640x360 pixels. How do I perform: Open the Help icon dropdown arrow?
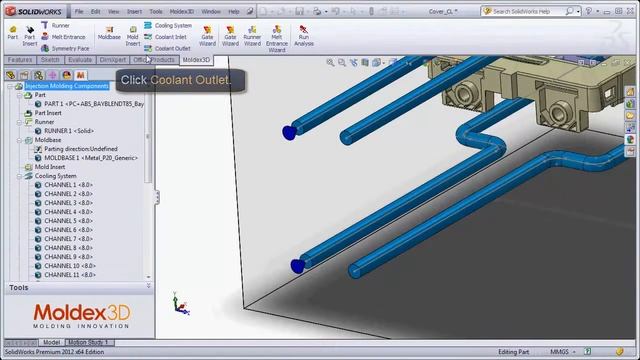[598, 11]
